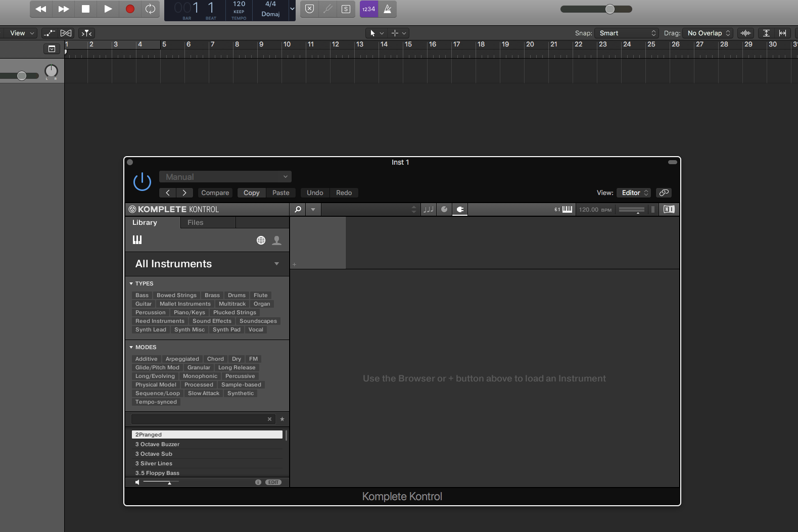Viewport: 798px width, 532px height.
Task: Open the All Instruments product selector
Action: [x=207, y=264]
